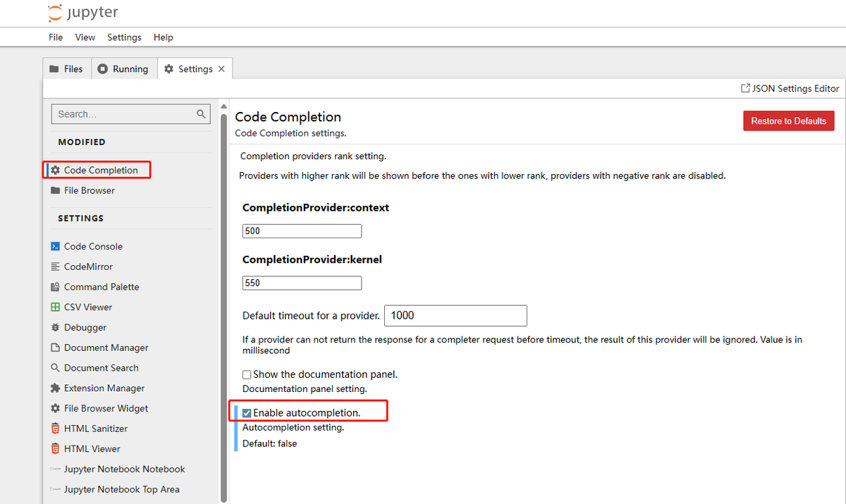Screen dimensions: 846x504
Task: Open the JSON Settings Editor
Action: [790, 89]
